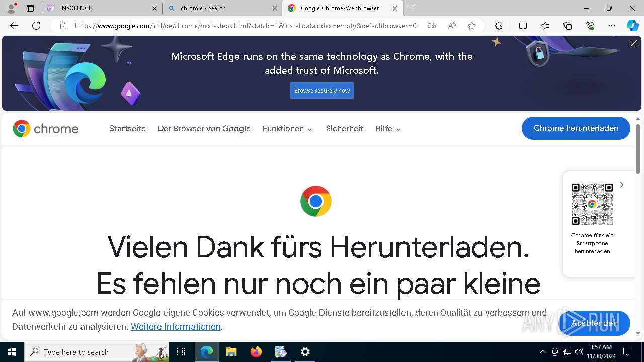Click Chrome herunterladen button
The height and width of the screenshot is (362, 644).
[576, 128]
